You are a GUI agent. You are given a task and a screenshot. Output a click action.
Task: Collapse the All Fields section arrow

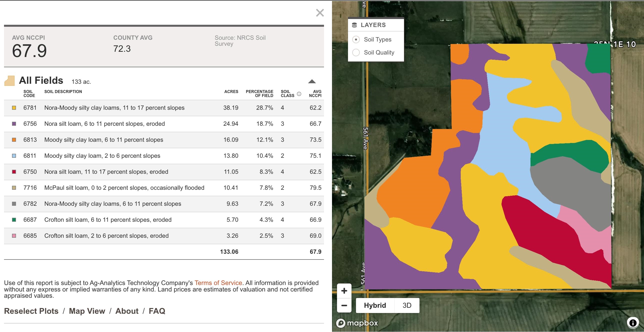point(312,81)
